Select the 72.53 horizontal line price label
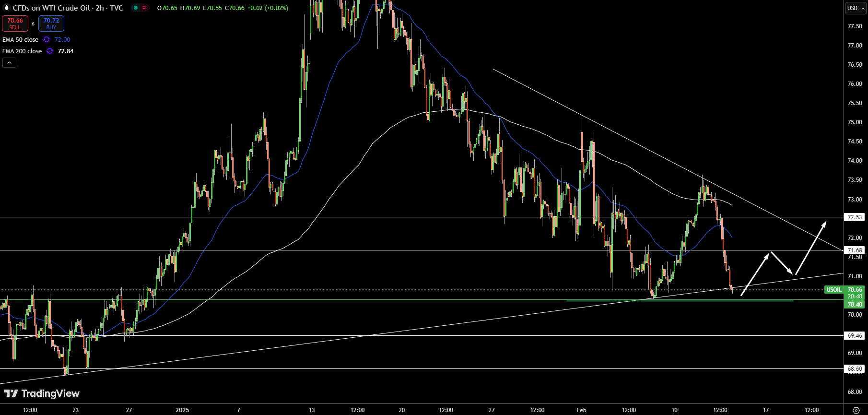 [855, 217]
